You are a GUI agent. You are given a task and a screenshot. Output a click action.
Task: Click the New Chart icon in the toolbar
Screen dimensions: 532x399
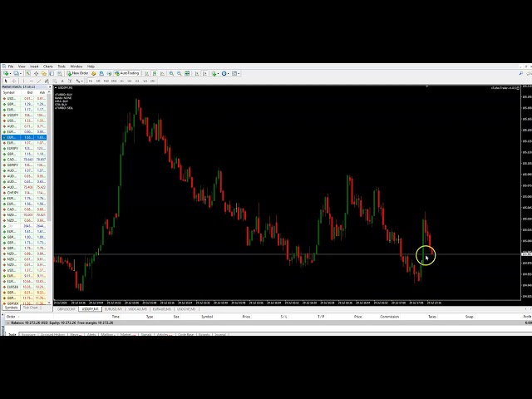(x=6, y=73)
